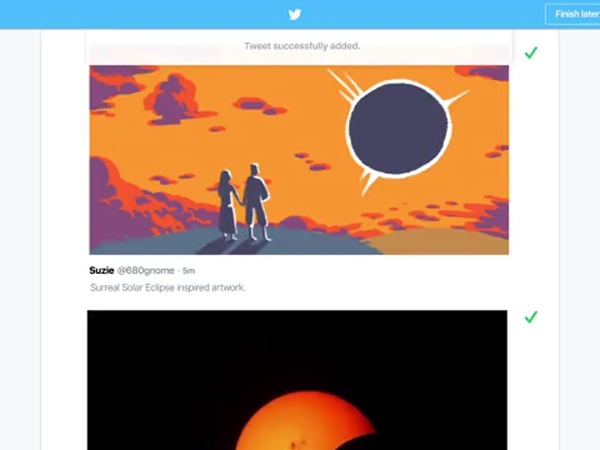600x450 pixels.
Task: Click the dark eclipse disc in artwork
Action: (398, 129)
